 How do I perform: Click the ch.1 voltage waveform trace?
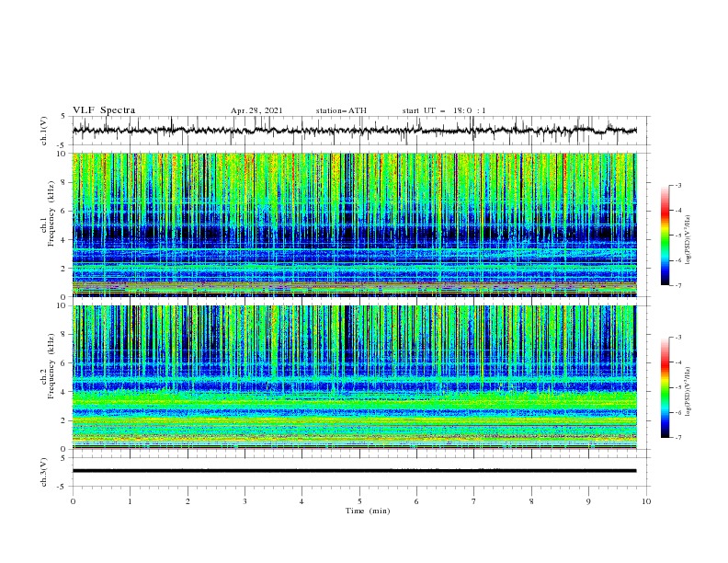click(354, 131)
